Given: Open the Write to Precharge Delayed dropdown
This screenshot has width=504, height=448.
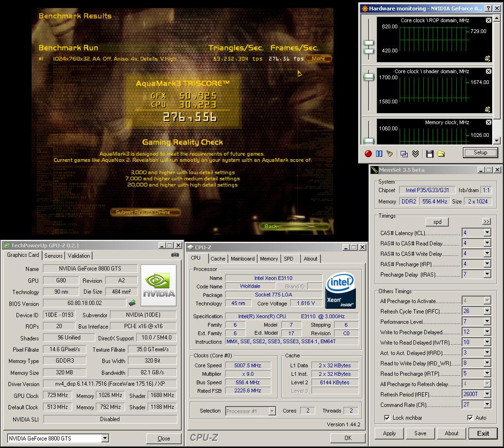Looking at the screenshot, I should (487, 331).
